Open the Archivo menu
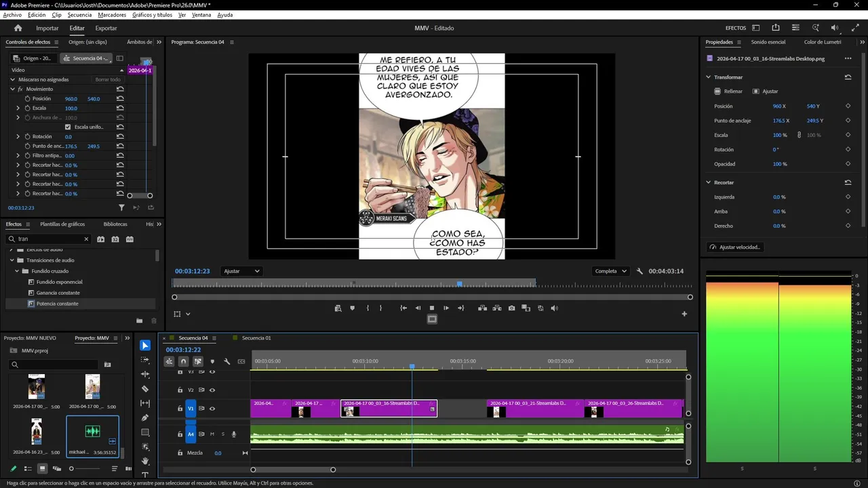Screen dimensions: 868x488 [12, 15]
